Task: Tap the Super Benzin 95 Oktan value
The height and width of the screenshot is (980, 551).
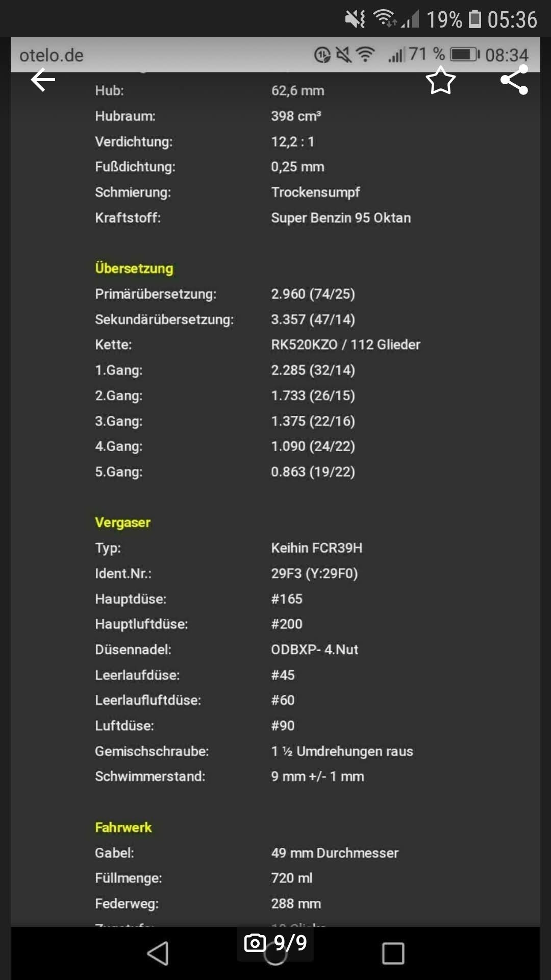Action: point(341,218)
